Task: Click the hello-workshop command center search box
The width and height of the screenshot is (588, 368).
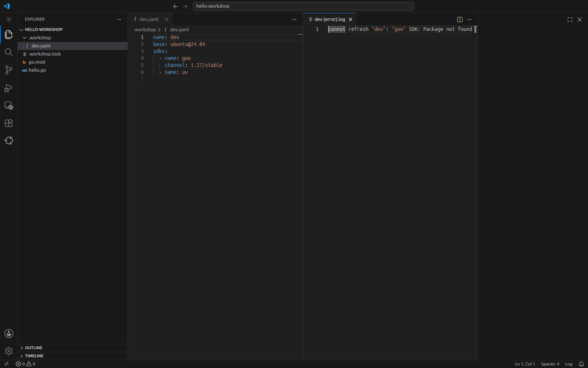Action: pyautogui.click(x=303, y=6)
